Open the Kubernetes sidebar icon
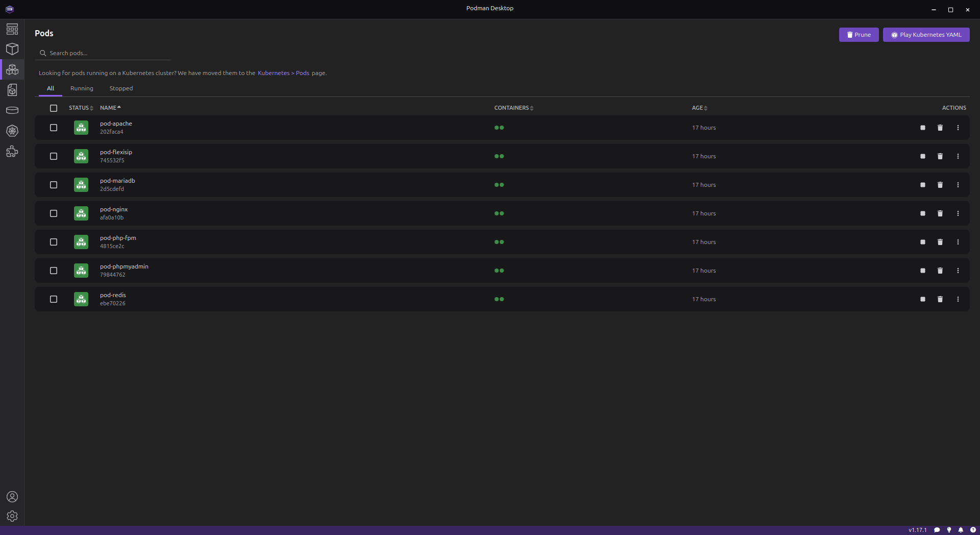The image size is (980, 535). click(12, 131)
